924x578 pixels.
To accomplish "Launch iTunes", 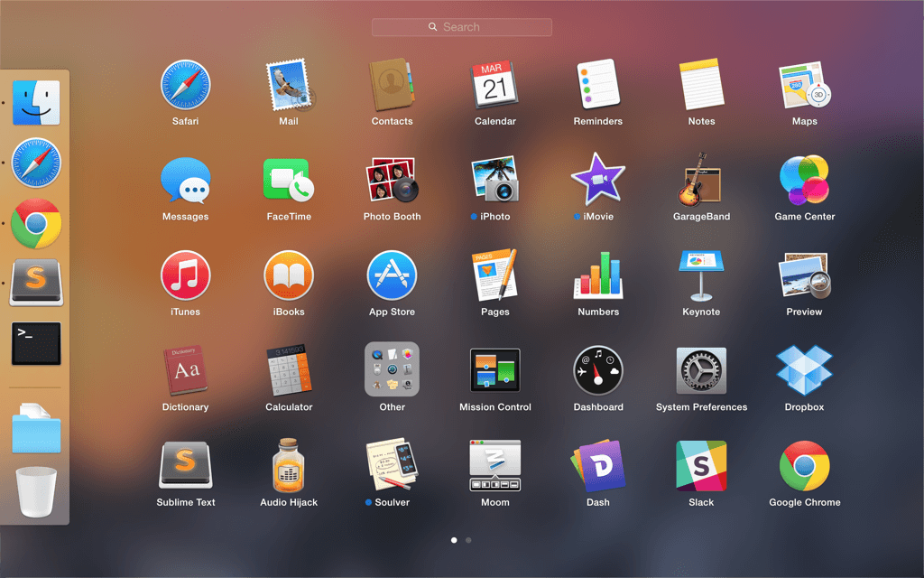I will coord(186,275).
